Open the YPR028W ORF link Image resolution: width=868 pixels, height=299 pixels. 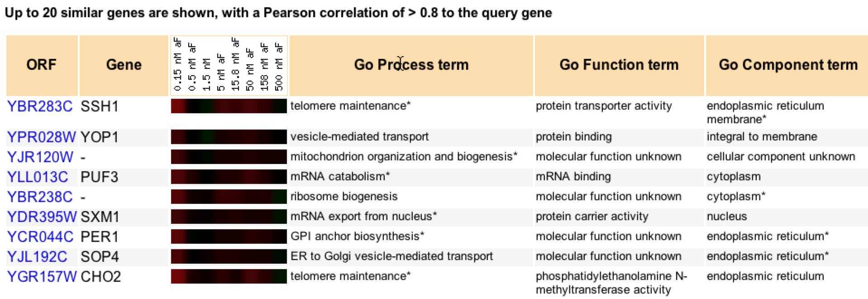[x=42, y=137]
